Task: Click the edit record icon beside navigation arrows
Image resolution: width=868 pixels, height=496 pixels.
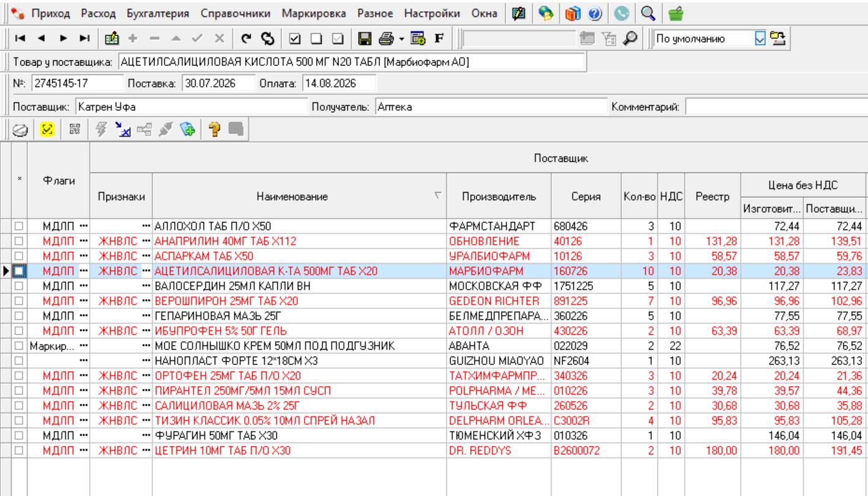Action: [112, 39]
